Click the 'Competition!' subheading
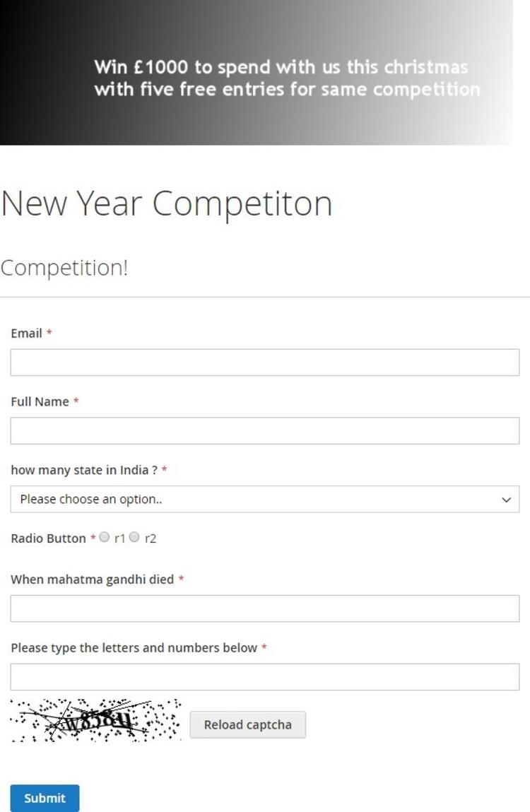Screen dimensions: 530x812 tap(64, 268)
